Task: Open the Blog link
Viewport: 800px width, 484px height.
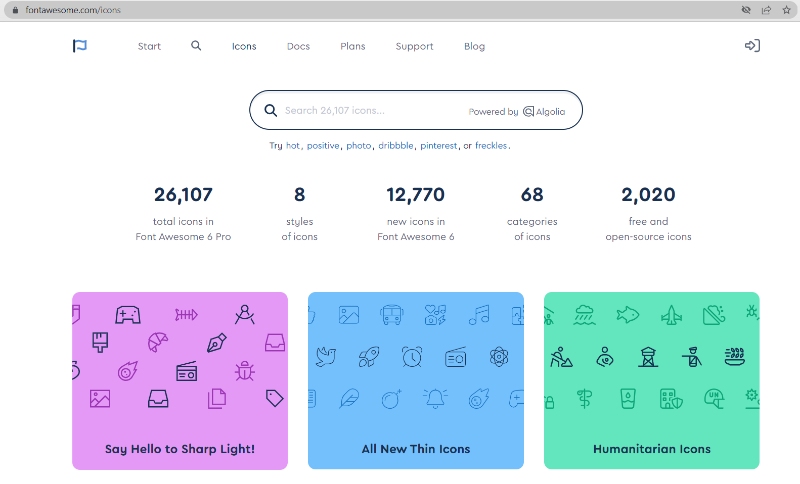Action: pos(474,46)
